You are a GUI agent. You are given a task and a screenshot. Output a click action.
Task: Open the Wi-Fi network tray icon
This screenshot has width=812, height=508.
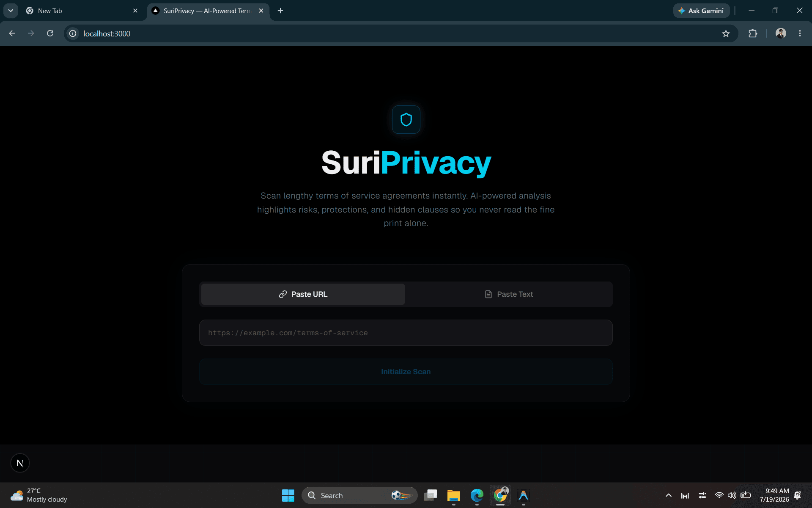719,495
